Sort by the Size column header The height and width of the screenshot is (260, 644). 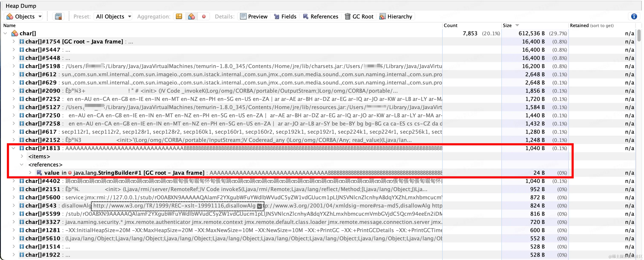point(507,26)
